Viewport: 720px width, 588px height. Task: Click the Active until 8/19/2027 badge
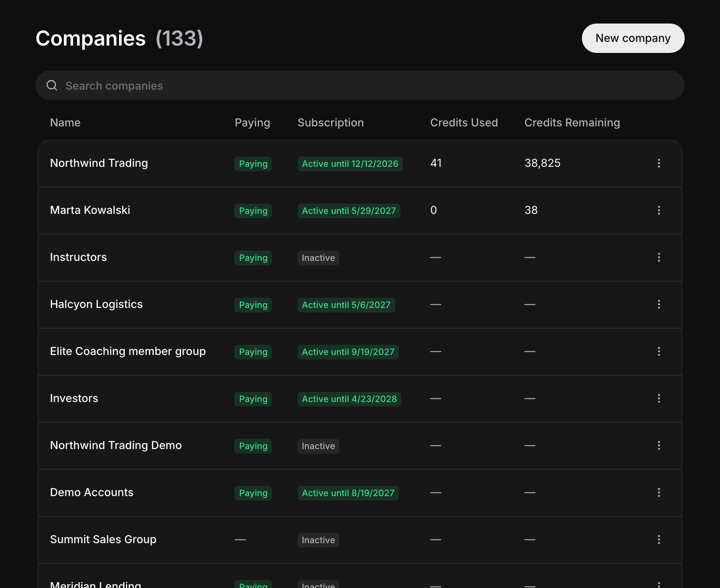348,493
